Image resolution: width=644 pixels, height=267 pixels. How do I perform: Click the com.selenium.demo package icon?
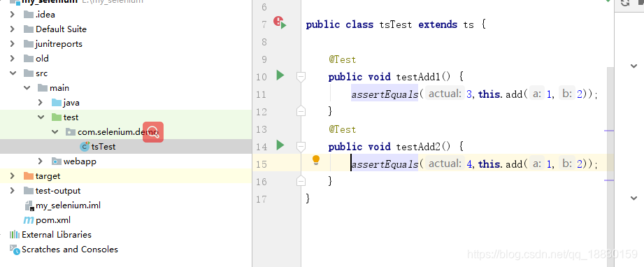[70, 132]
